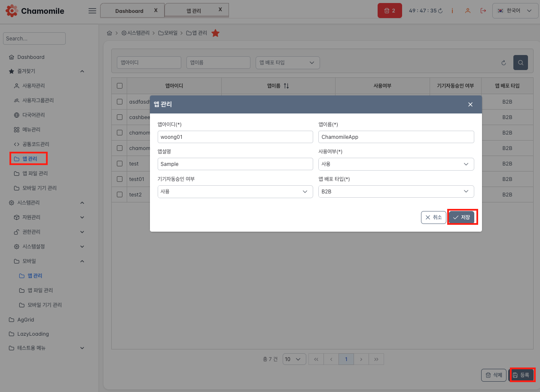Click the 앱설명 input field

point(235,164)
